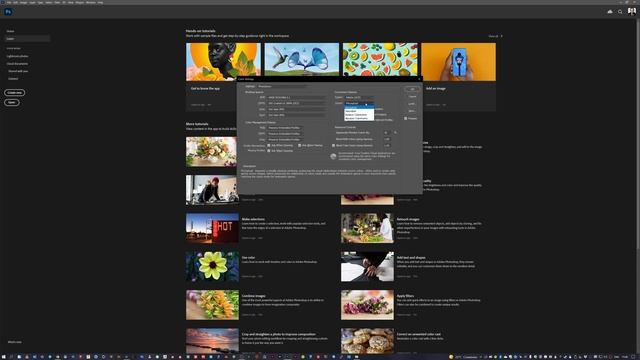Click View all hands-on tutorials
The image size is (640, 360).
point(495,36)
